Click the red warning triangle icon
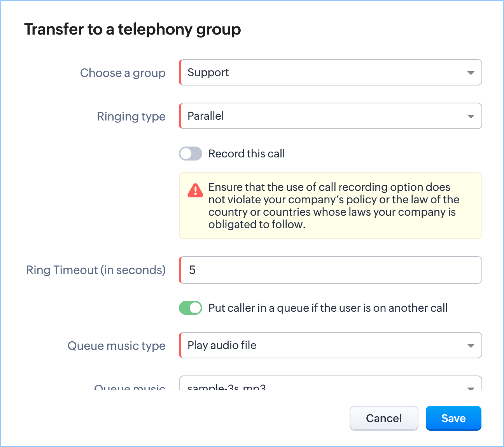The height and width of the screenshot is (447, 504). coord(195,190)
